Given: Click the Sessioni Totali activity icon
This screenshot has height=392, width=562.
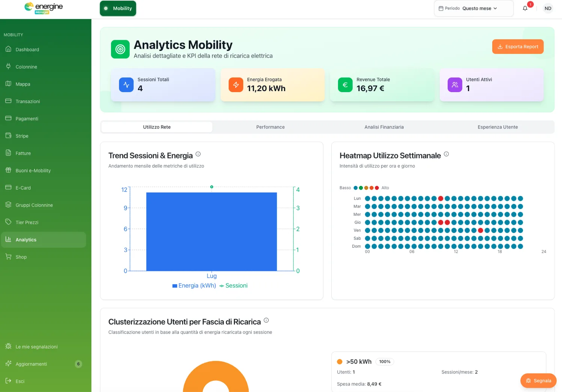Looking at the screenshot, I should (126, 85).
